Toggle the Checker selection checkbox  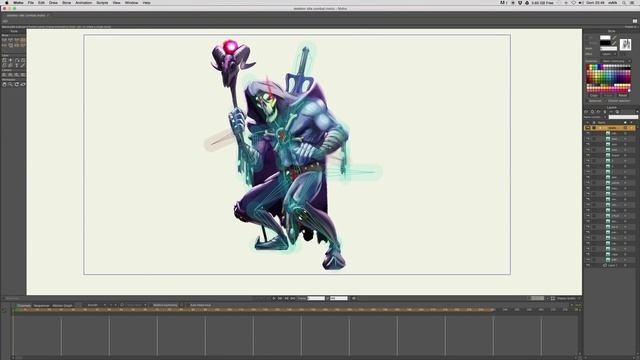[606, 101]
